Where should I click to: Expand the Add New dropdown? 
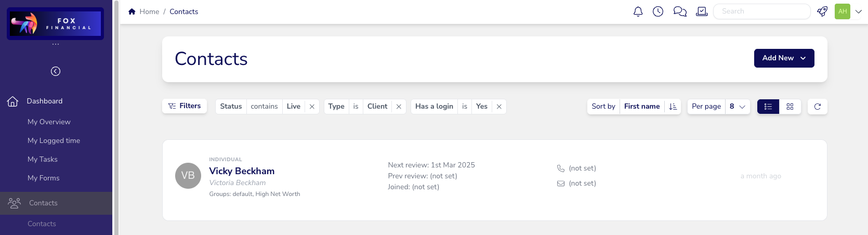pos(784,58)
